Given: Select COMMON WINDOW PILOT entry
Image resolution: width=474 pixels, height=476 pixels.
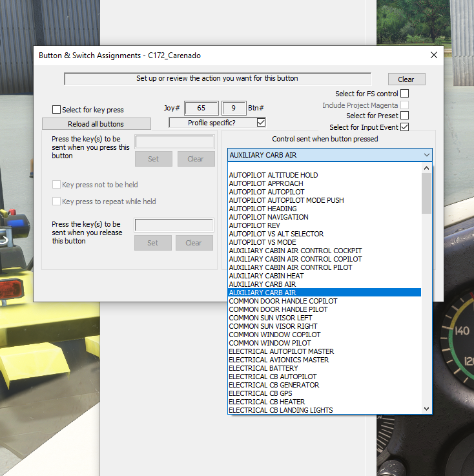Looking at the screenshot, I should coord(324,343).
